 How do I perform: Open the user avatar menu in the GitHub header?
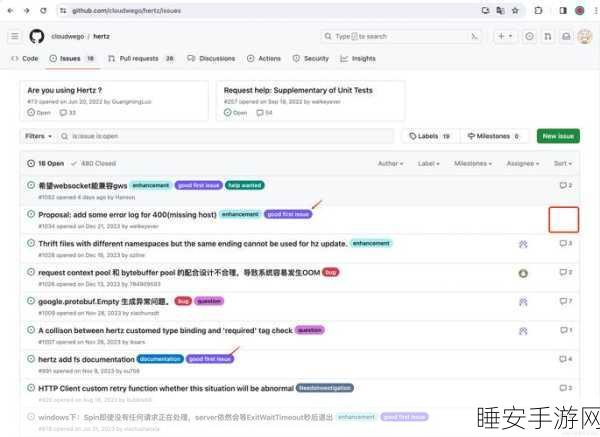click(x=584, y=36)
